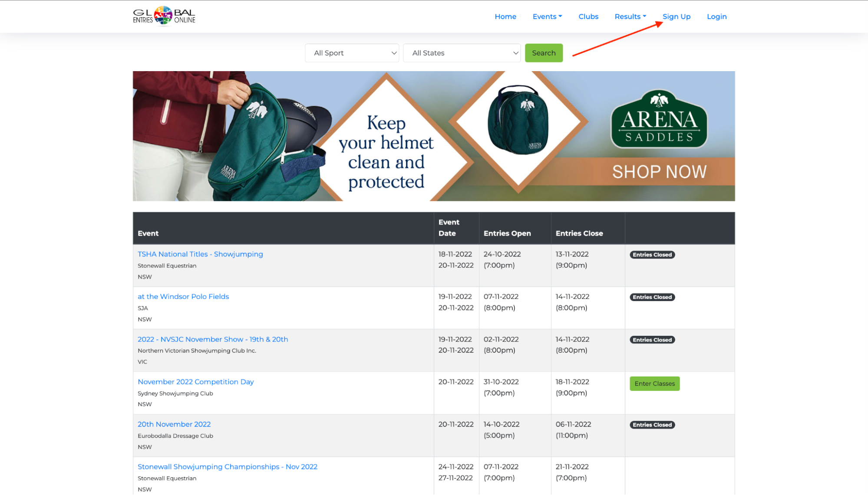The width and height of the screenshot is (868, 495).
Task: Expand the All States dropdown
Action: pos(462,53)
